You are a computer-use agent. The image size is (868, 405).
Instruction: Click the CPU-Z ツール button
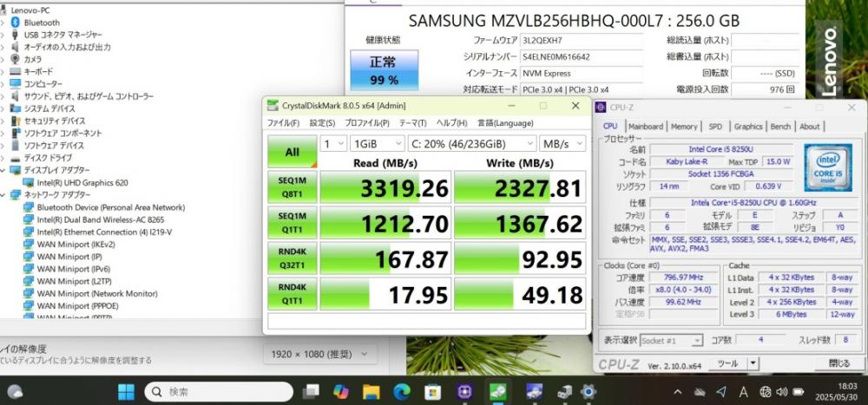[728, 364]
